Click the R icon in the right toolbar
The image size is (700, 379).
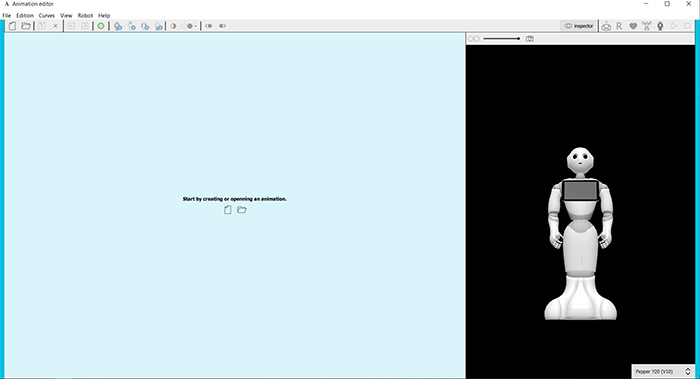(x=619, y=26)
